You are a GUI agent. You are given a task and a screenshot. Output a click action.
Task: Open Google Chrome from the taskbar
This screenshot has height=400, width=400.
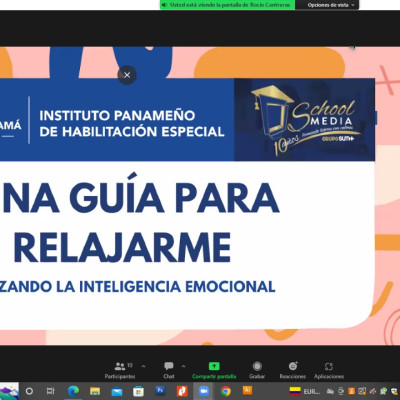(226, 391)
